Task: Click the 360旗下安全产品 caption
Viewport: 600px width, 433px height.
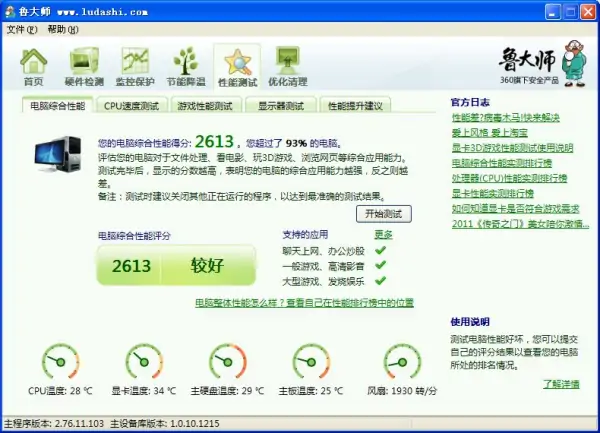Action: point(529,80)
